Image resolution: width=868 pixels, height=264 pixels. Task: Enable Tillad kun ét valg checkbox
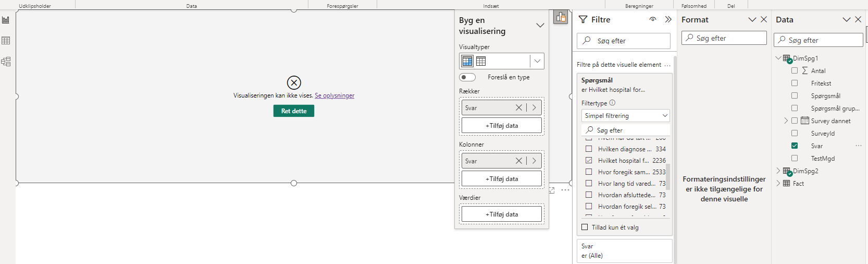point(585,227)
